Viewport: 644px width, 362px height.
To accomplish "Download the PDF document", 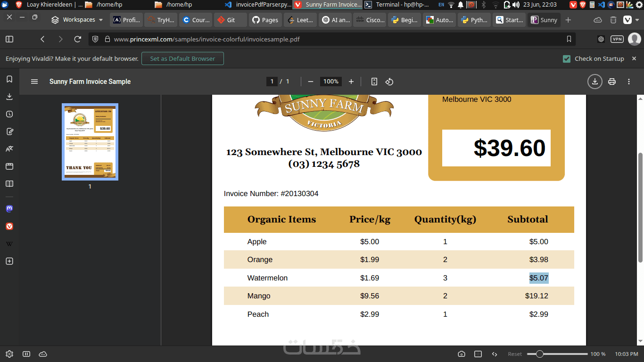I will [x=595, y=82].
